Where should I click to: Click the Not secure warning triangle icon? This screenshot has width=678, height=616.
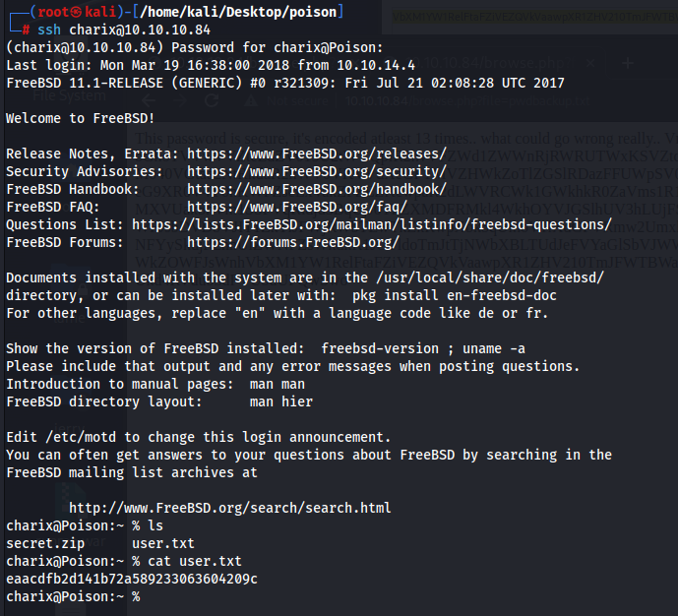tap(251, 101)
